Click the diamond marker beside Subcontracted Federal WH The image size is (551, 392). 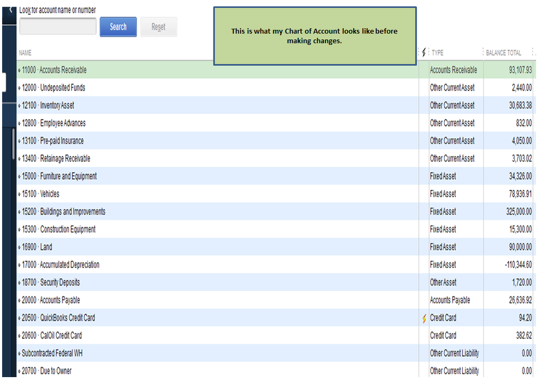coord(19,353)
